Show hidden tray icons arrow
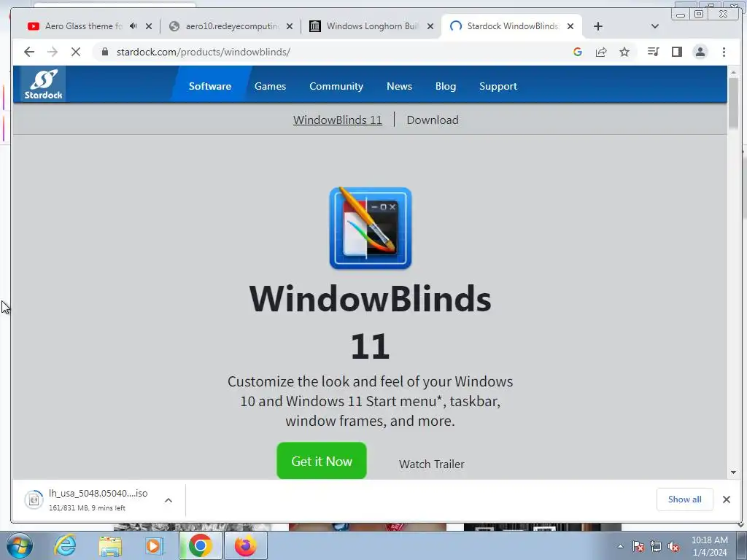Screen dimensions: 747x560 tap(620, 546)
